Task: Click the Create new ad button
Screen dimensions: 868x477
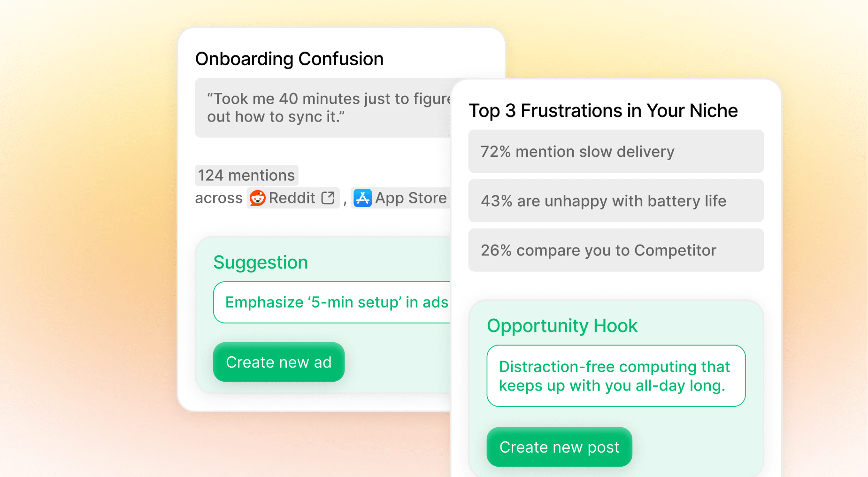Action: pos(279,362)
